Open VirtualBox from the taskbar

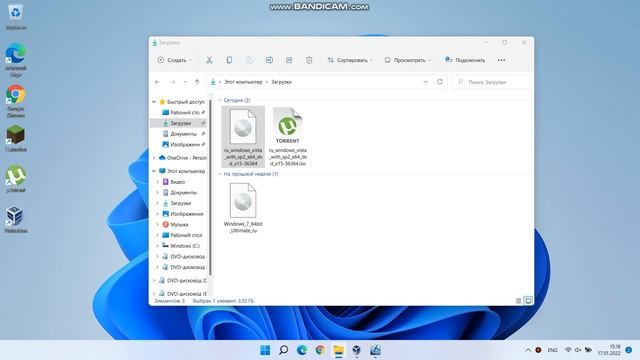point(357,350)
